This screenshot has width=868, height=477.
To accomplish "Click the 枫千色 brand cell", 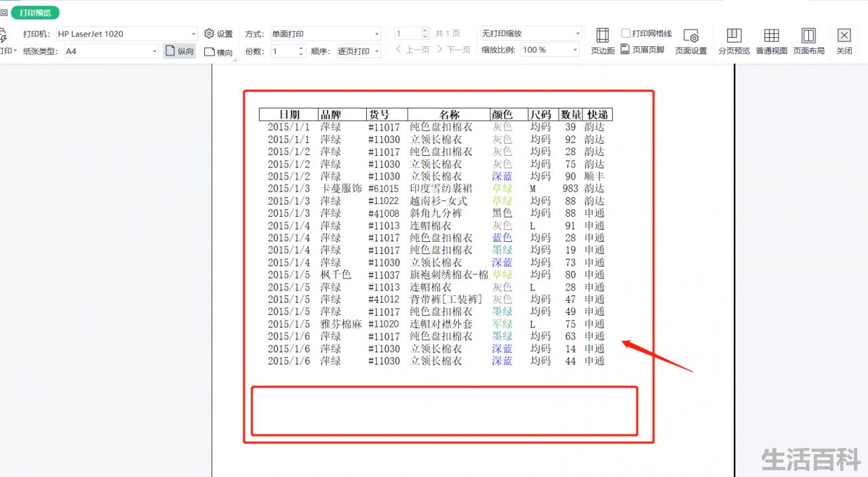I will pos(336,274).
